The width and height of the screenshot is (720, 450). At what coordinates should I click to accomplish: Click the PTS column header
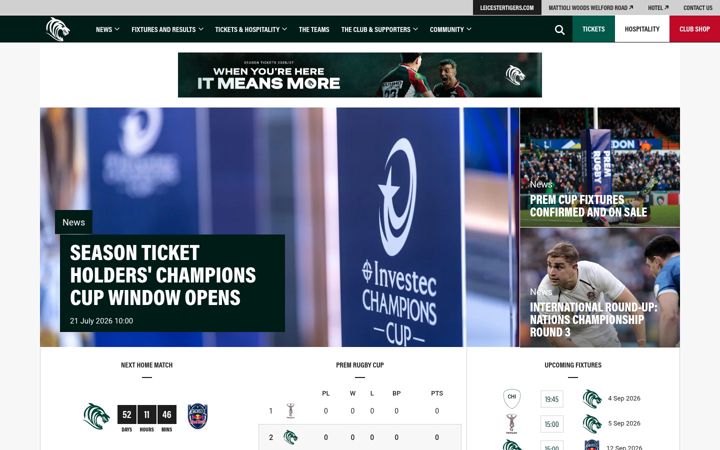437,394
